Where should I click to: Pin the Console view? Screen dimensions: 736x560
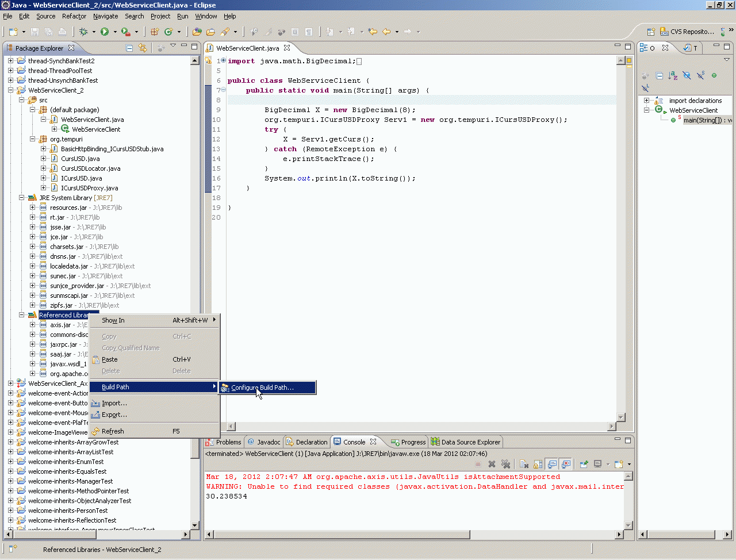tap(584, 464)
